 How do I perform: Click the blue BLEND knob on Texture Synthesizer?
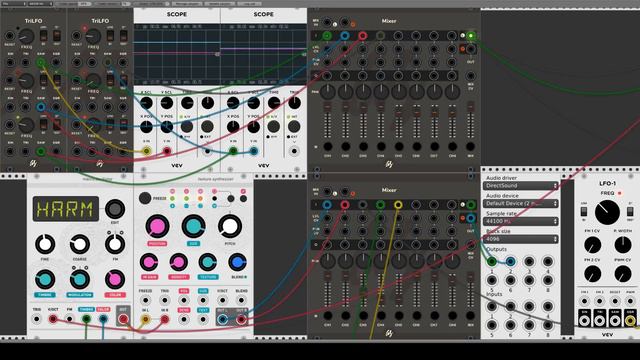tap(237, 262)
